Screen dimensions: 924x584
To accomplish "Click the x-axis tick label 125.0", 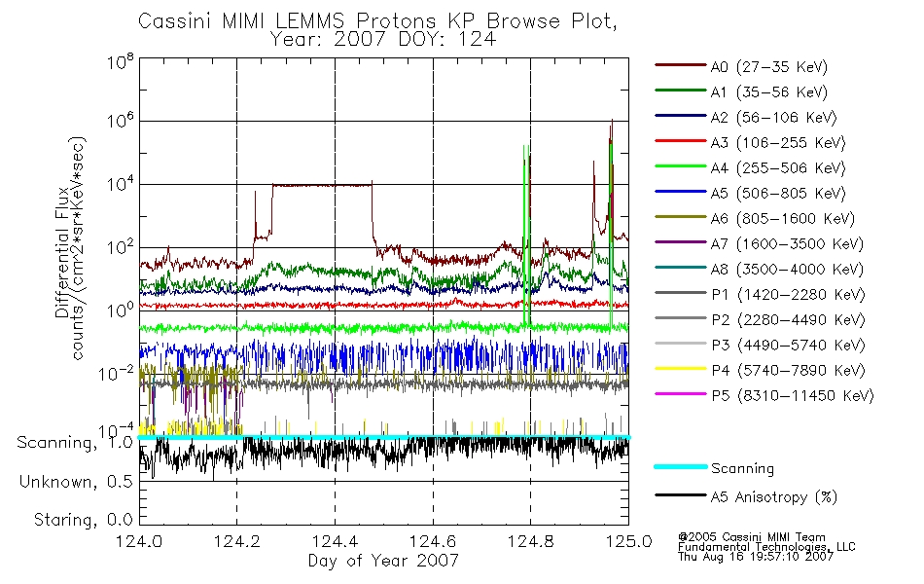I will click(628, 541).
